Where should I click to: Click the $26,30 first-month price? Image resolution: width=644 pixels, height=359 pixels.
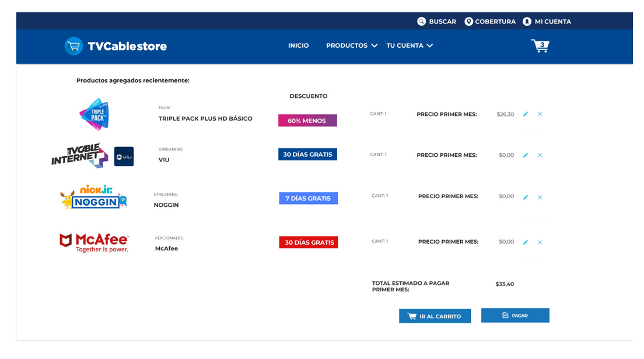pos(505,114)
